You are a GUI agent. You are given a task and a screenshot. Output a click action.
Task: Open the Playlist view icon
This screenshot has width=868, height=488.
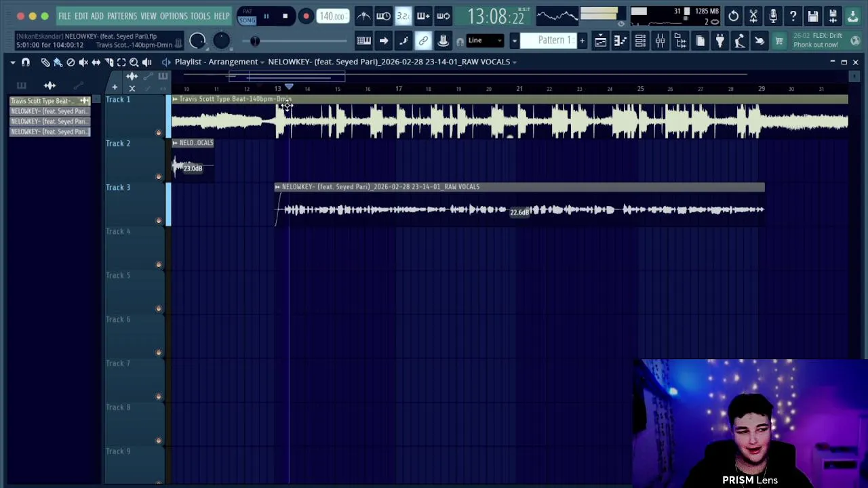pyautogui.click(x=600, y=41)
